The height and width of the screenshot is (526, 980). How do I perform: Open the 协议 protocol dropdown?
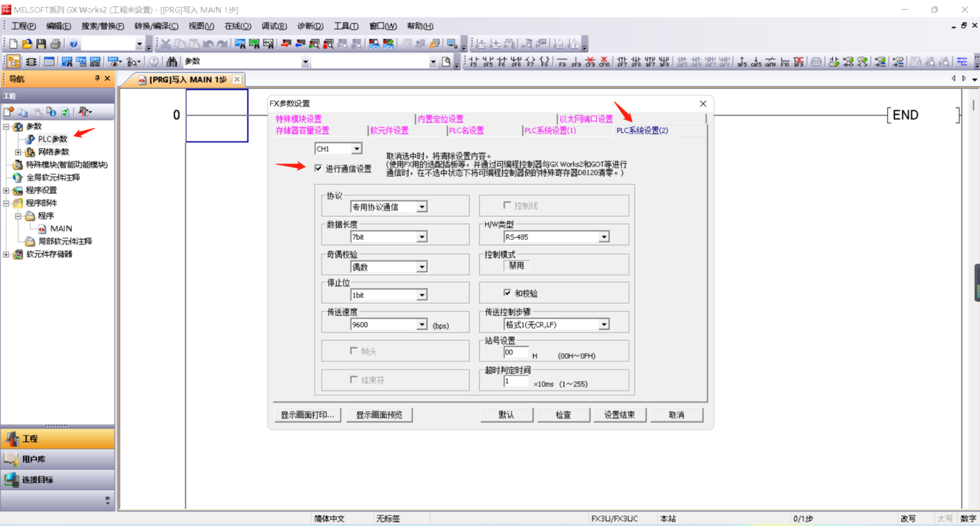pyautogui.click(x=422, y=207)
